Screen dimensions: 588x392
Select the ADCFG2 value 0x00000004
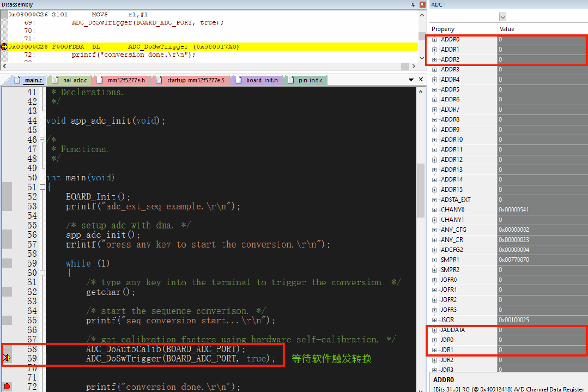pyautogui.click(x=514, y=250)
